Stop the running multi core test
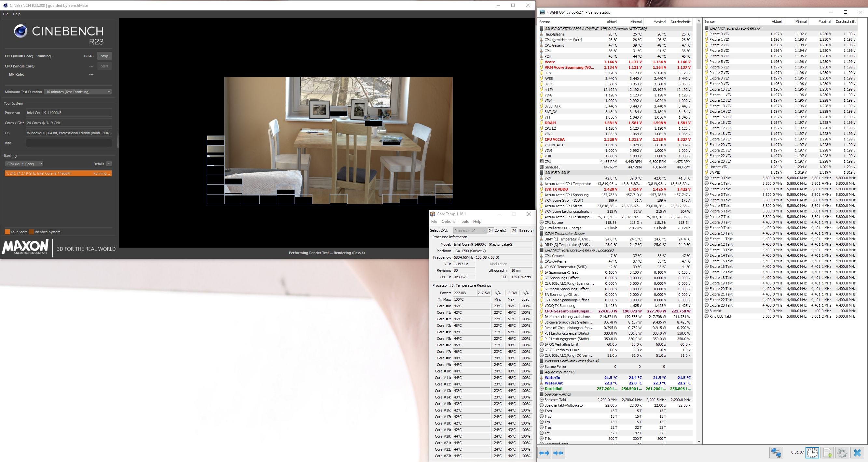The height and width of the screenshot is (462, 868). 104,56
